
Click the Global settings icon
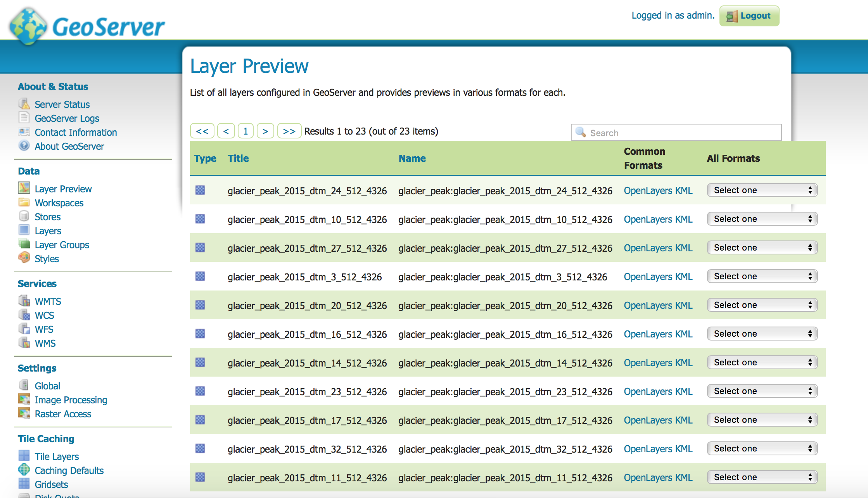(x=24, y=385)
